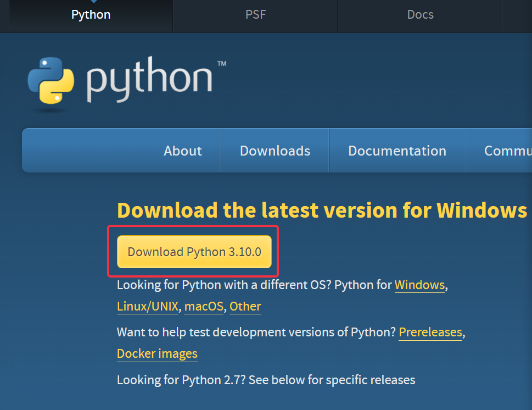532x410 pixels.
Task: Switch to the Docs tab
Action: click(x=420, y=15)
